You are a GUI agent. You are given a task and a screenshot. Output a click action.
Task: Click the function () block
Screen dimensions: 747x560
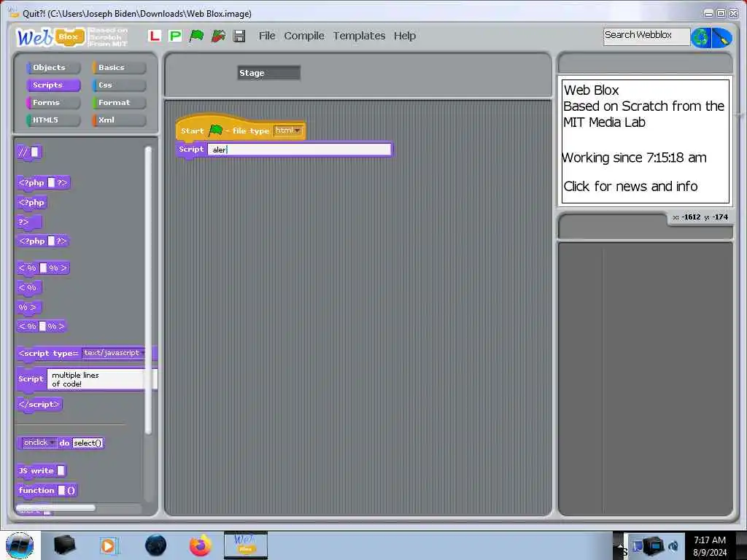[x=47, y=491]
